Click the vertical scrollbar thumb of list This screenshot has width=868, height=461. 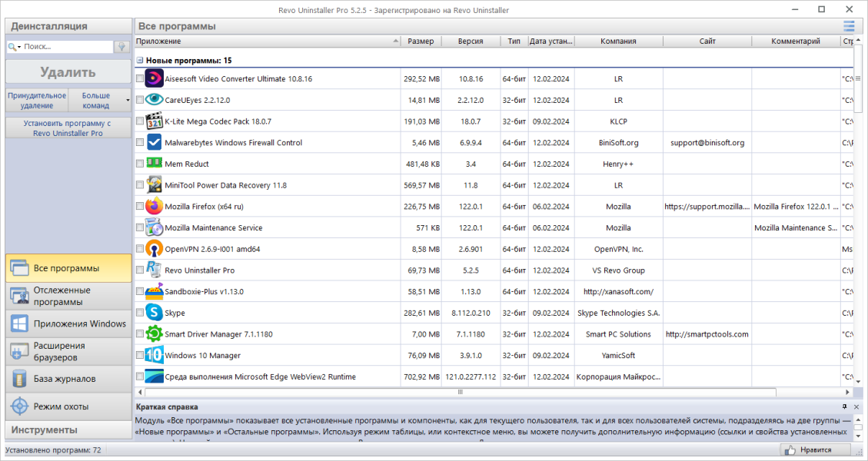[x=859, y=78]
